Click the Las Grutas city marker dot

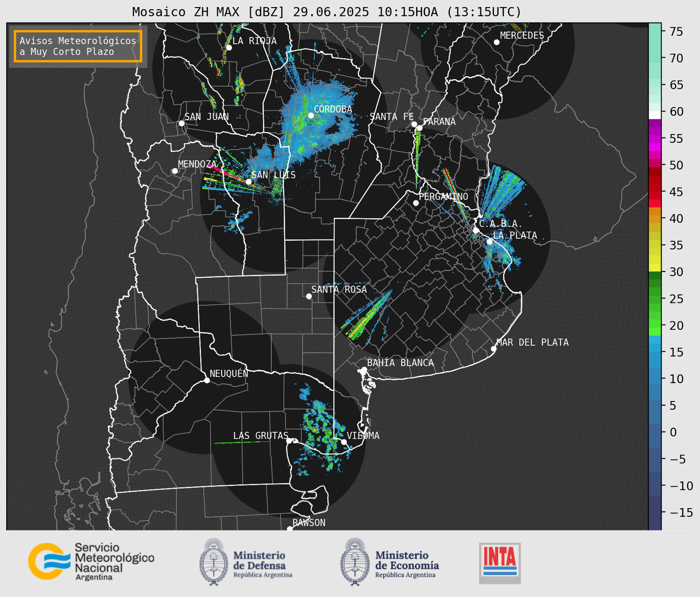tap(289, 440)
